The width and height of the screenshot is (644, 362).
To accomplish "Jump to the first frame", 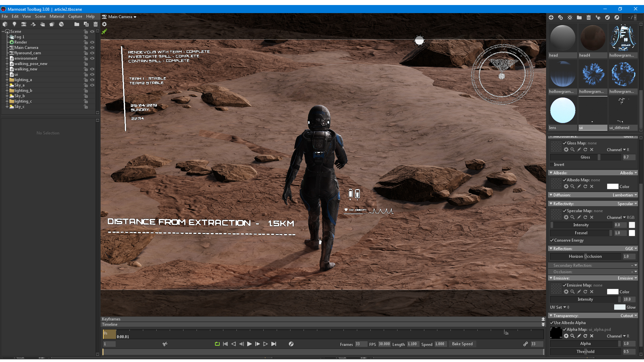I will (x=225, y=344).
